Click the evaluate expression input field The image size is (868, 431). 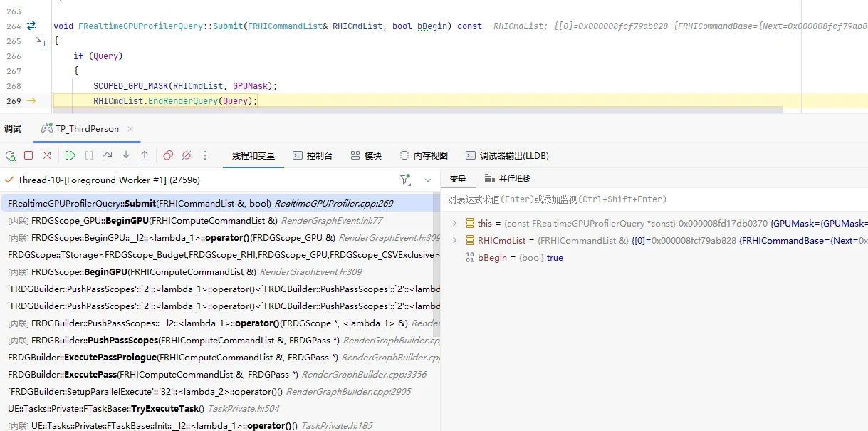click(x=654, y=199)
